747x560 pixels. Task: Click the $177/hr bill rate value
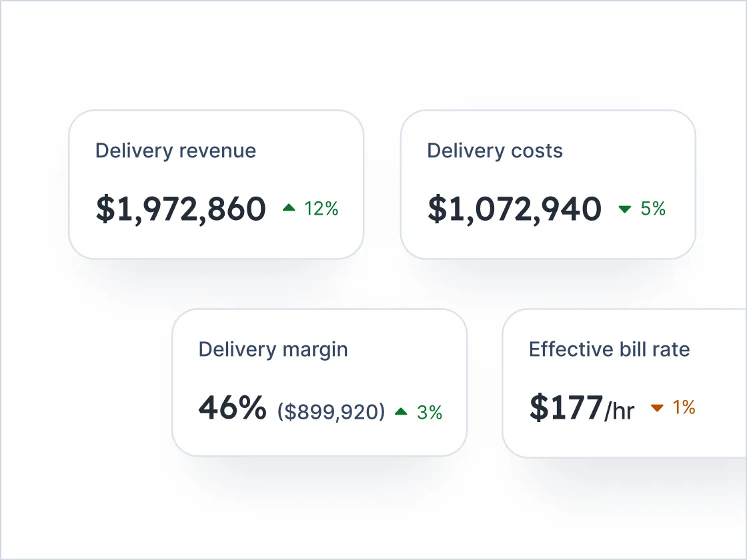[x=582, y=409]
